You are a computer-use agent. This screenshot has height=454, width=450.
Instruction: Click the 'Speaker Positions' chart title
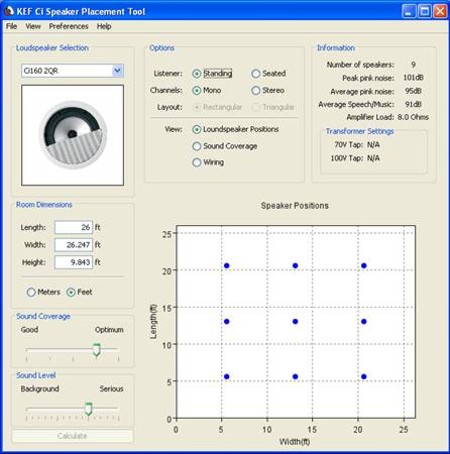pyautogui.click(x=295, y=206)
